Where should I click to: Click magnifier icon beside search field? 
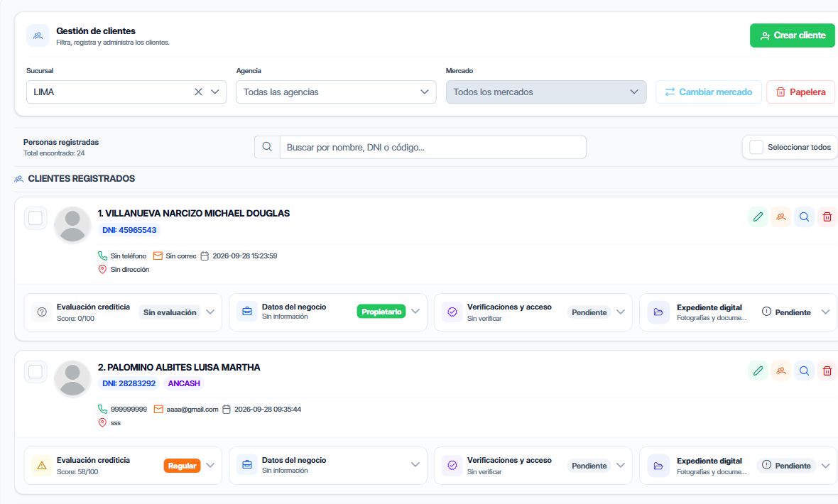click(267, 147)
